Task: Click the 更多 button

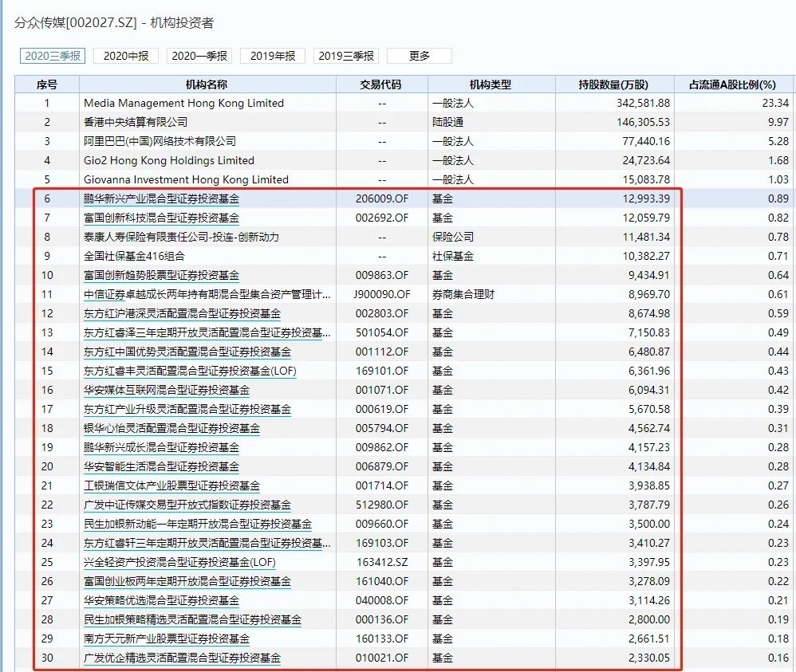Action: [420, 56]
